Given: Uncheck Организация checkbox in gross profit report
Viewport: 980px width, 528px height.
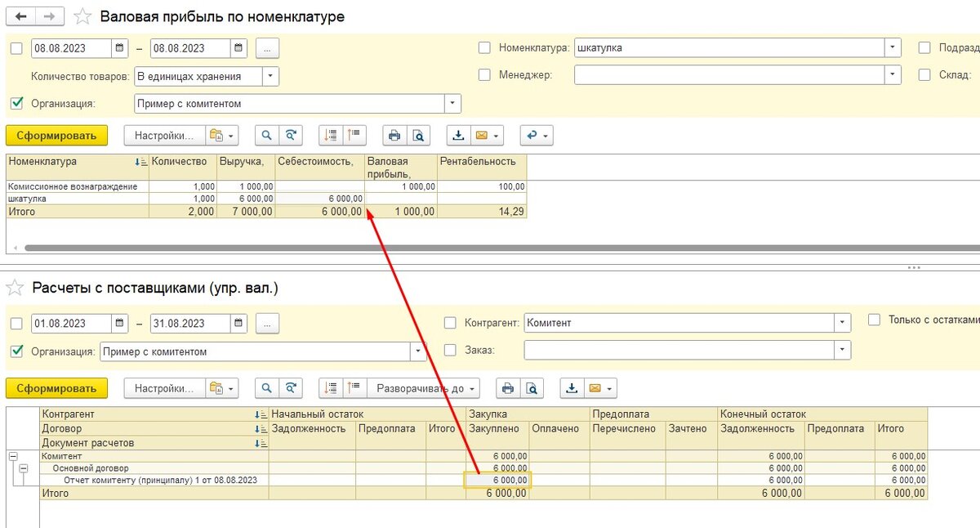Looking at the screenshot, I should (x=17, y=104).
